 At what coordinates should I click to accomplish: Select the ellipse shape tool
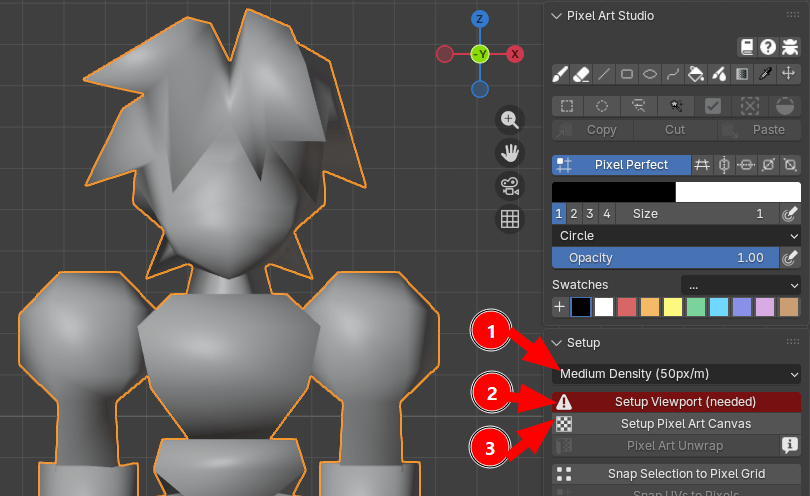[x=649, y=74]
